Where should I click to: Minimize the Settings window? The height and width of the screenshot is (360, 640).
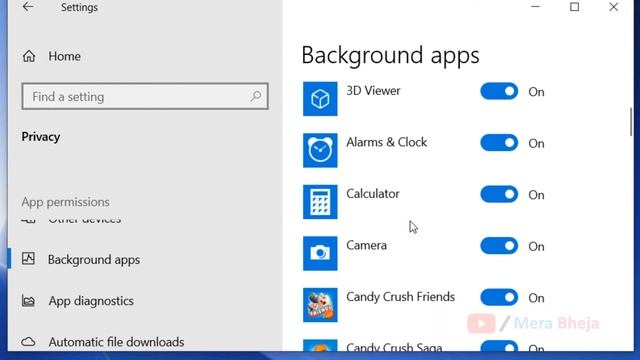(536, 7)
